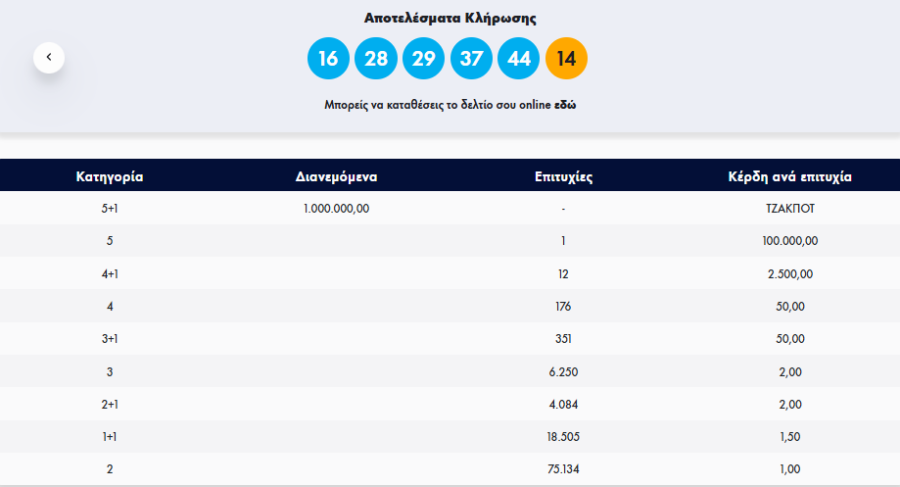Click the orange Joker number 14 ball
Viewport: 900px width, 487px height.
click(566, 58)
